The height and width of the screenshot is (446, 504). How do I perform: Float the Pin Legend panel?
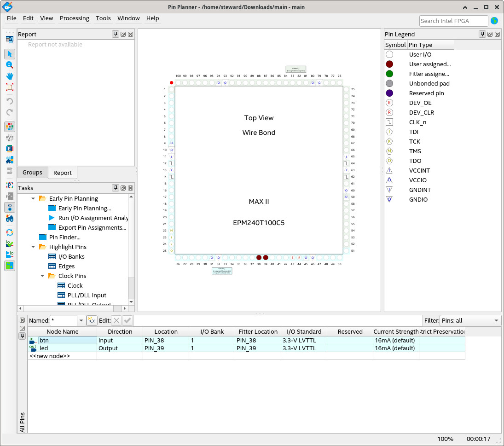pos(490,34)
